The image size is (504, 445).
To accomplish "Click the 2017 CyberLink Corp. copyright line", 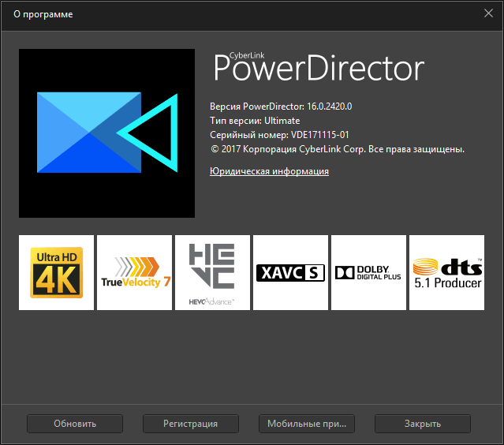I will (338, 149).
